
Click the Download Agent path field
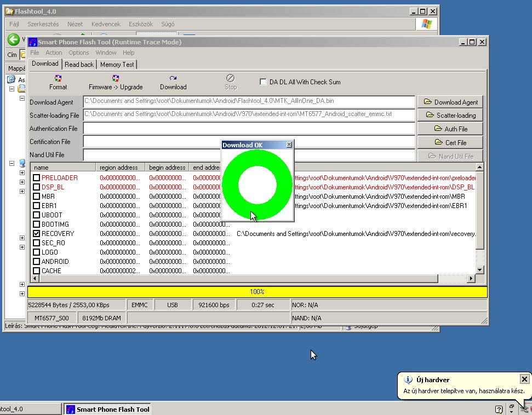pyautogui.click(x=249, y=101)
